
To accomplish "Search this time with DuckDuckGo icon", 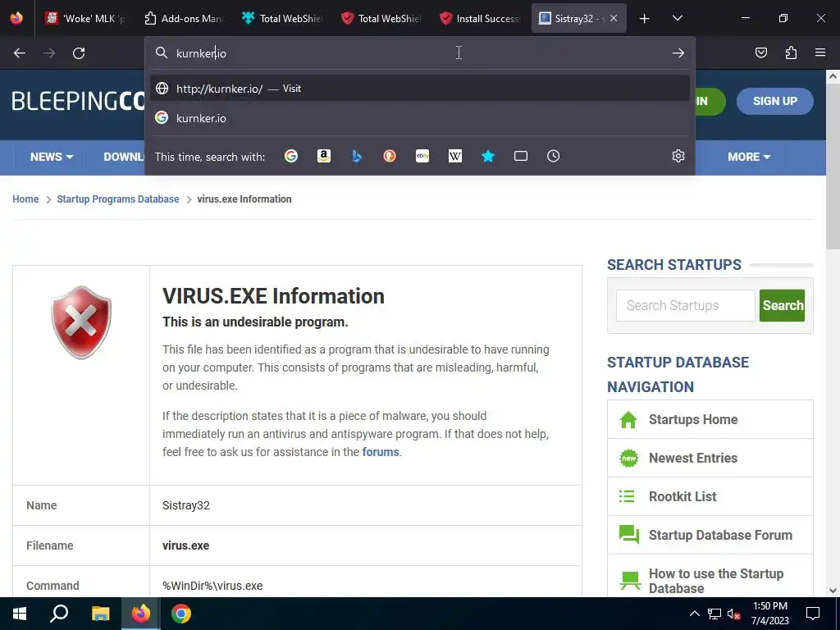I will point(390,156).
